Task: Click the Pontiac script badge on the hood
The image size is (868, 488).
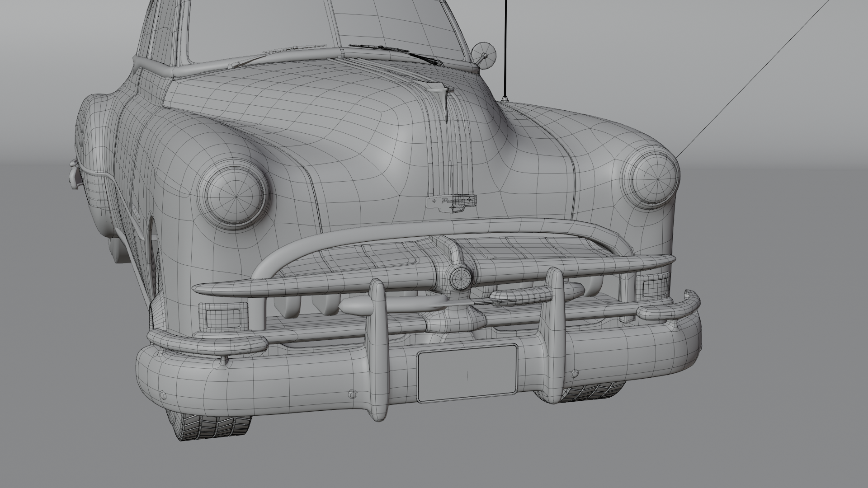Action: 452,203
